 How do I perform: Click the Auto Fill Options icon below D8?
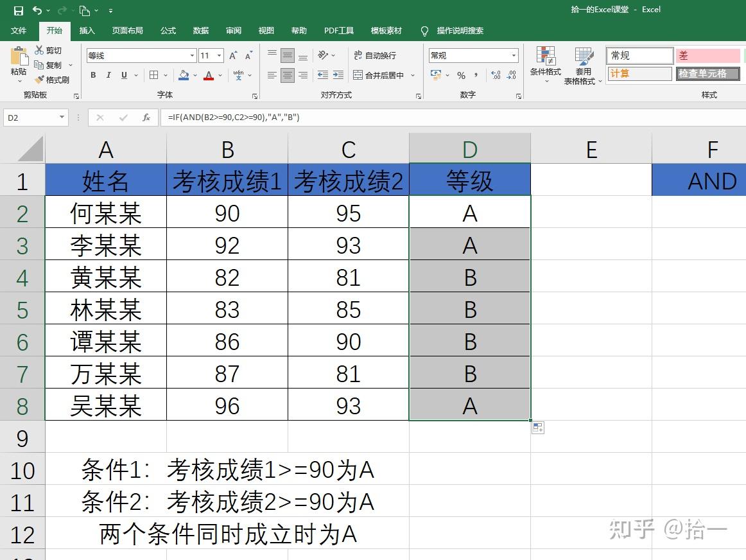538,428
